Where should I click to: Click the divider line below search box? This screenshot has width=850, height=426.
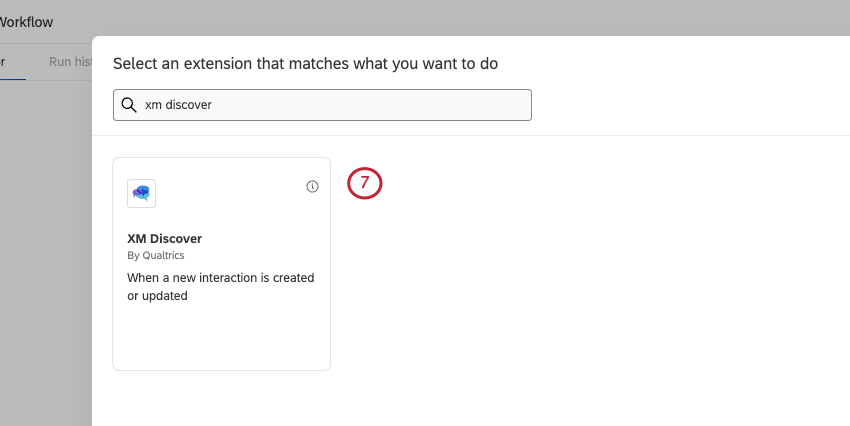[470, 135]
